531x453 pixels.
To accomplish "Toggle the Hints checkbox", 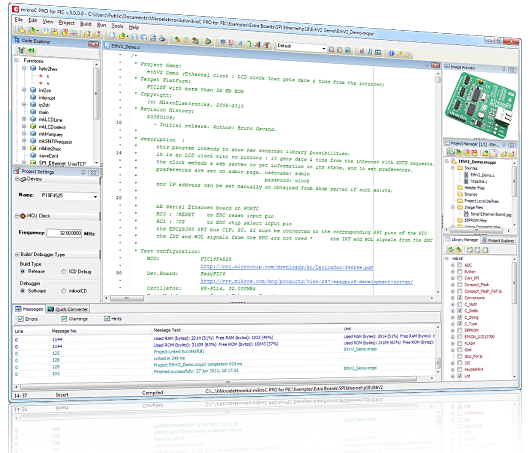I will pyautogui.click(x=107, y=318).
